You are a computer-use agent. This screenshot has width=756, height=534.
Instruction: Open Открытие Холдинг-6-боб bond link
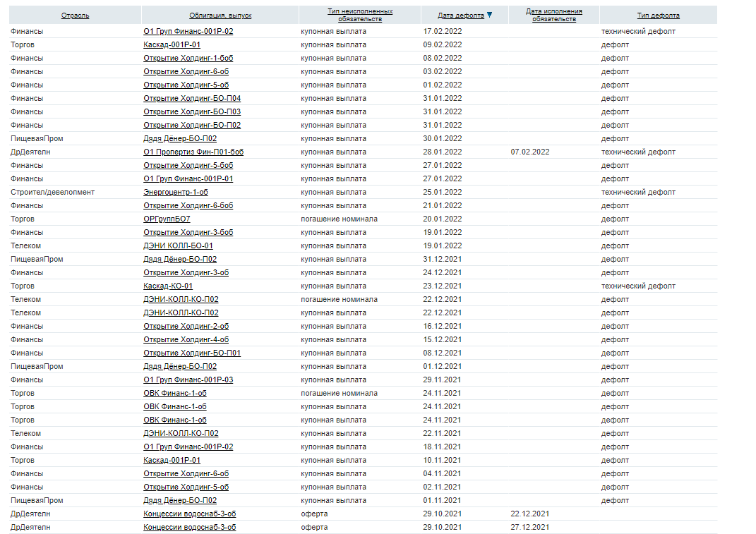pos(188,206)
